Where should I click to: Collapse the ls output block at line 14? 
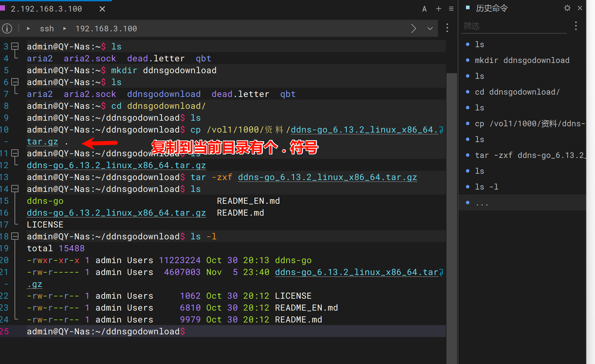coord(15,189)
